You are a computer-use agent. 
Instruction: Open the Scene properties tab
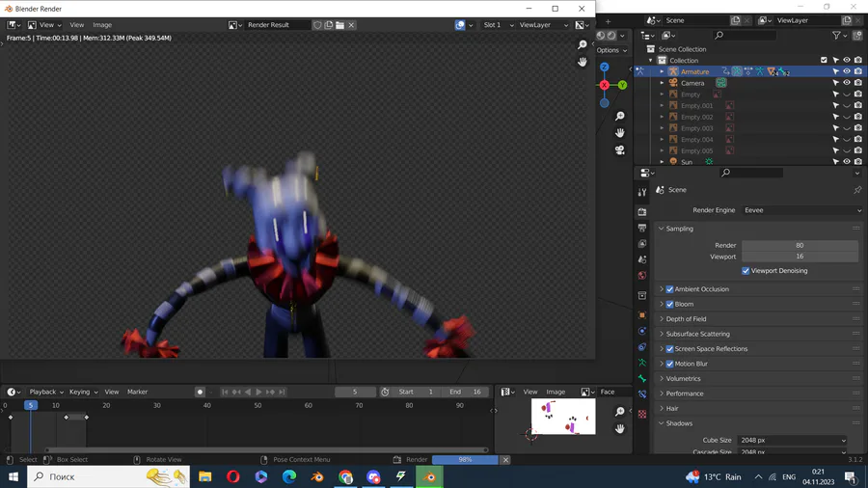[x=642, y=259]
